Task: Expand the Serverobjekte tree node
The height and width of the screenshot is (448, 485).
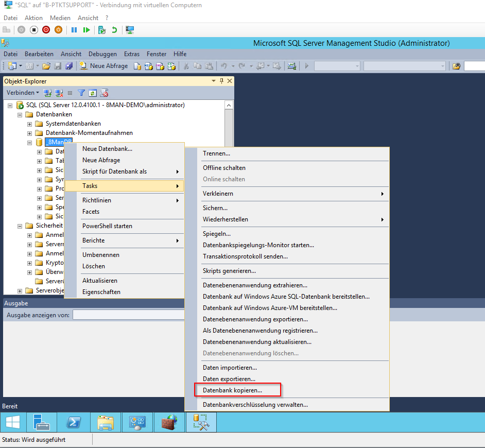Action: [20, 290]
